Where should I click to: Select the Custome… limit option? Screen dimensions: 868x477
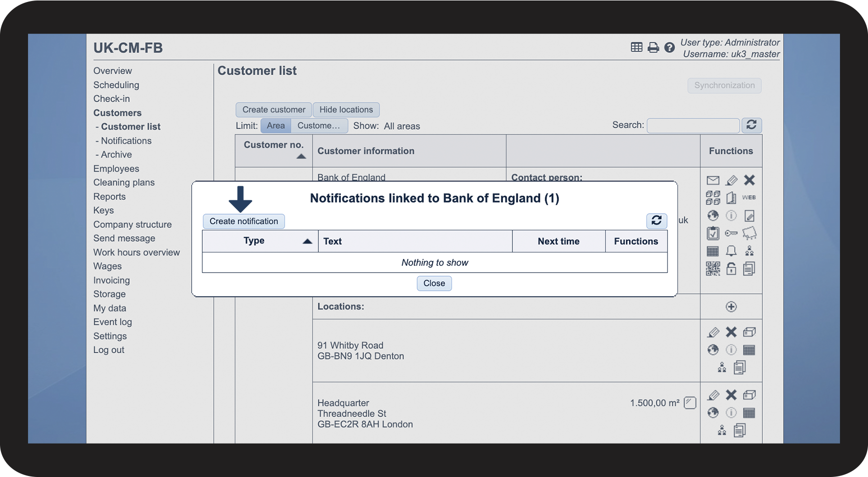pyautogui.click(x=319, y=126)
